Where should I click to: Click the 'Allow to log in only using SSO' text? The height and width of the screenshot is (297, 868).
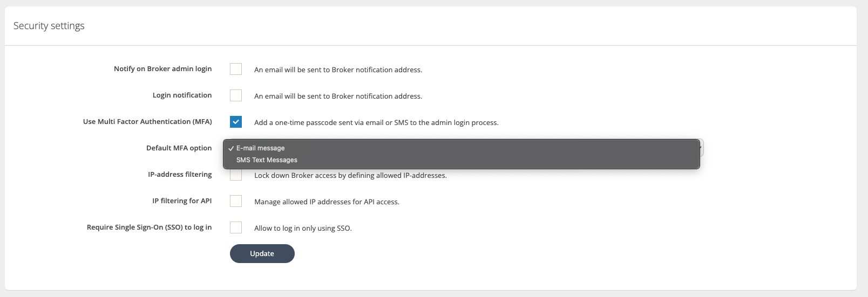coord(303,229)
